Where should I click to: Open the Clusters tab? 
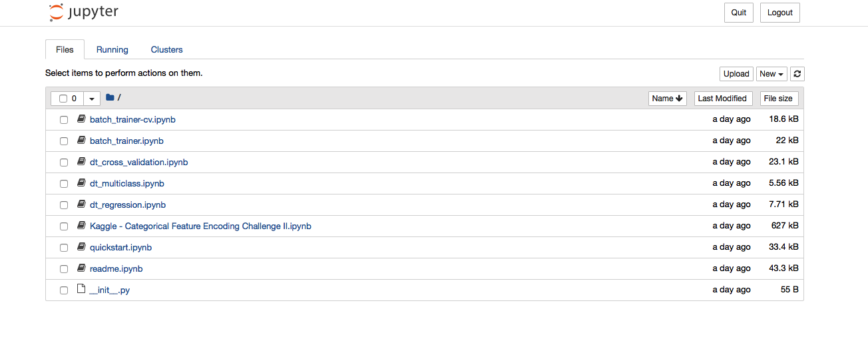(166, 50)
